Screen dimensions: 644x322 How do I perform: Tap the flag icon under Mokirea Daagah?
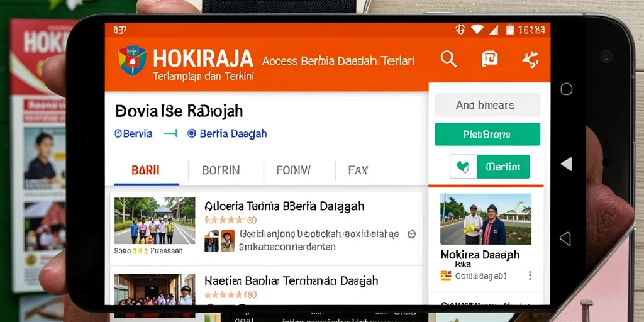click(446, 275)
